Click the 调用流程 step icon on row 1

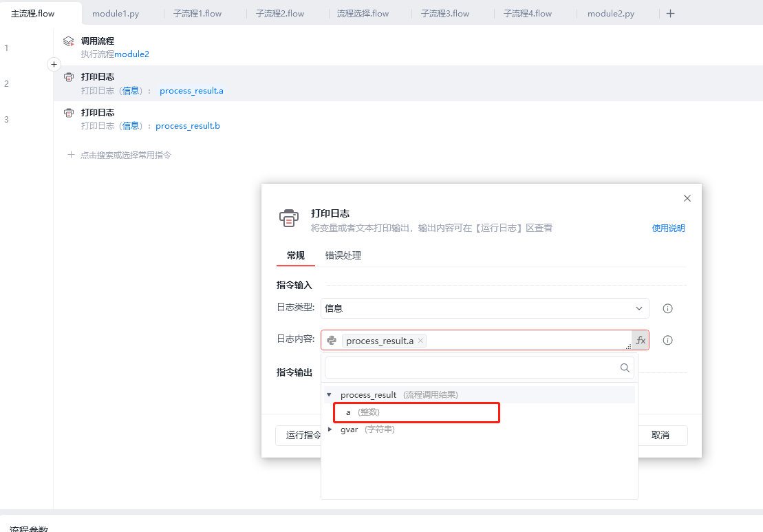click(x=69, y=41)
